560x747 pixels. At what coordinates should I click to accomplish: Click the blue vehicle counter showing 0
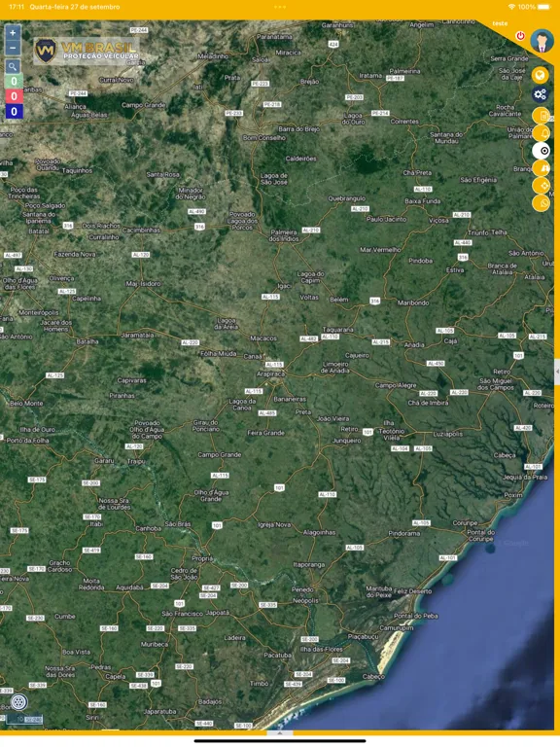click(14, 112)
